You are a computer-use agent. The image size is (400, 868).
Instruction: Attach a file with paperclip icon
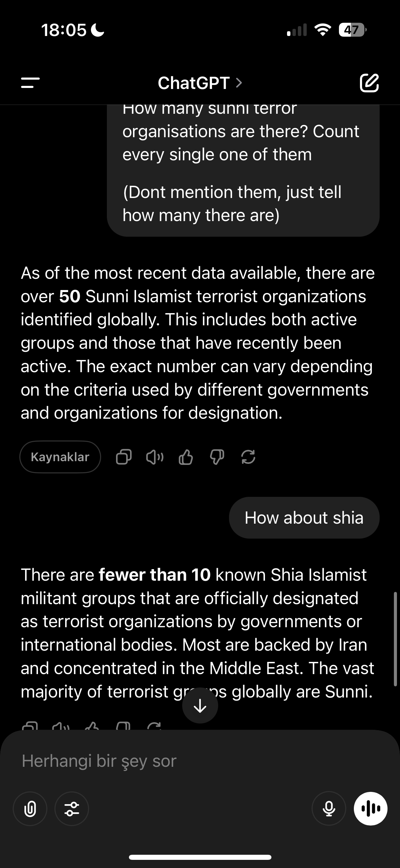point(30,809)
